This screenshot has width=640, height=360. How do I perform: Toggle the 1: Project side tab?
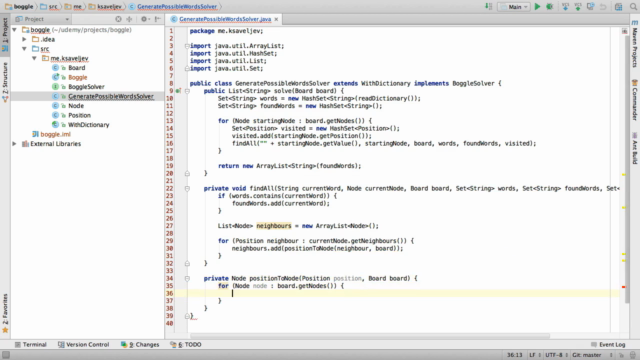(5, 35)
